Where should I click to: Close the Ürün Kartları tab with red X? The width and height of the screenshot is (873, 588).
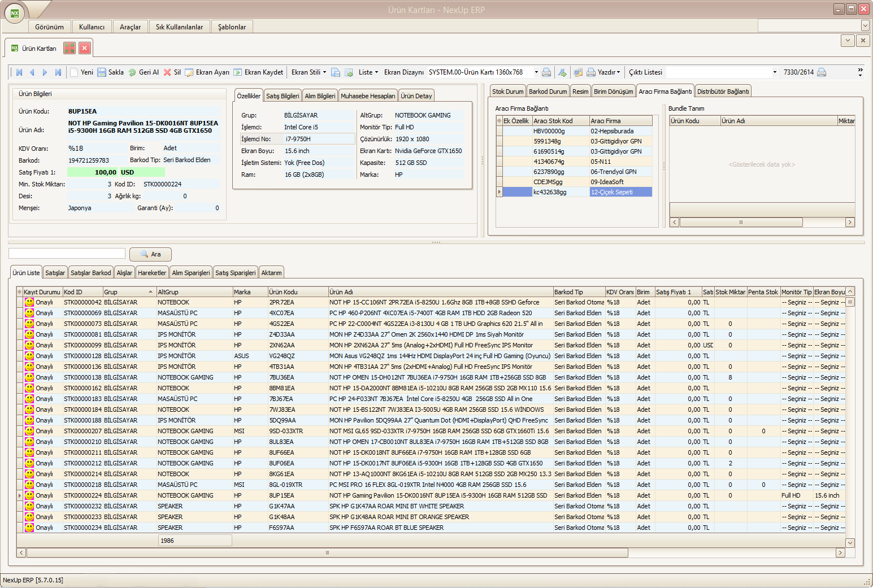point(84,48)
